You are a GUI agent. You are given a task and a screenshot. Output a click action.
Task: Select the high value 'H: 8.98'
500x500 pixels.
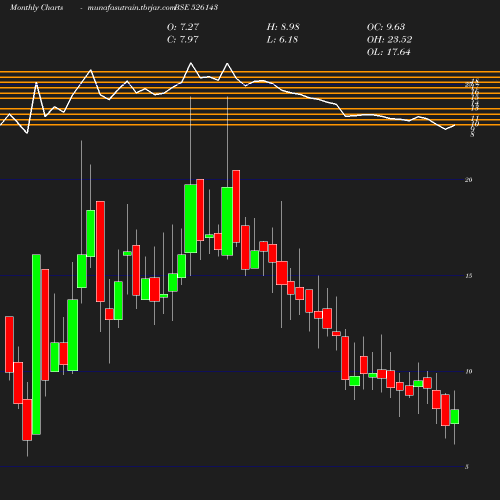[283, 27]
